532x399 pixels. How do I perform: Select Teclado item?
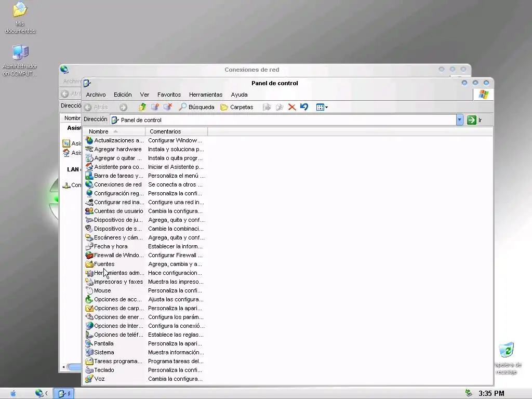[100, 369]
